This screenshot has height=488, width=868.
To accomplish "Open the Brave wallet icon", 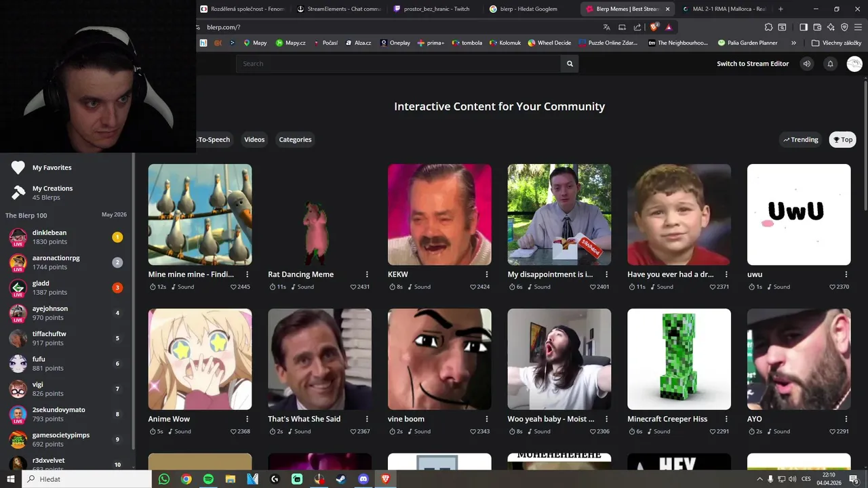I will (817, 27).
